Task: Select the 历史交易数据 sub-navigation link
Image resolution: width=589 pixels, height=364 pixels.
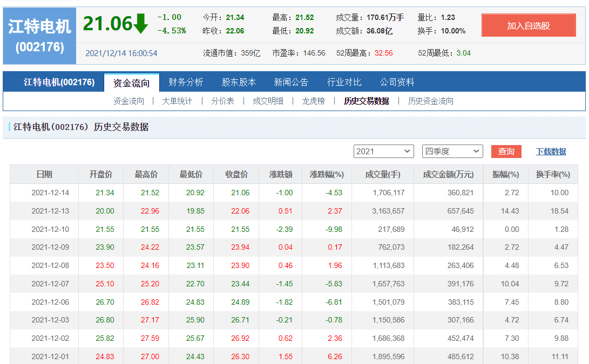Action: click(366, 101)
